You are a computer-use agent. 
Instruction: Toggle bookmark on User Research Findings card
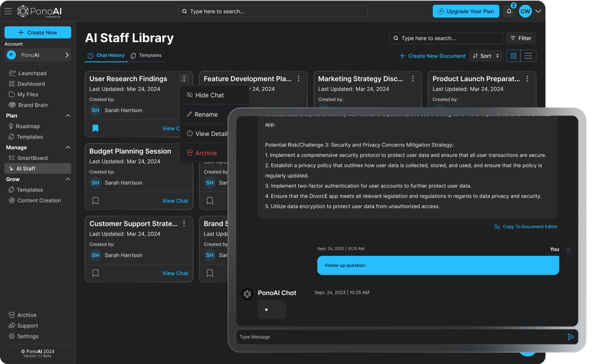(x=95, y=128)
